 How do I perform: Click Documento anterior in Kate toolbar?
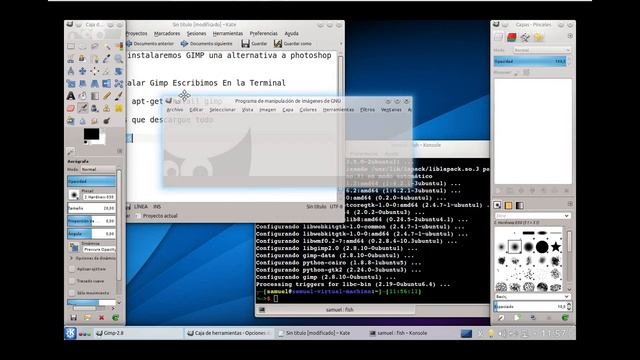point(150,43)
